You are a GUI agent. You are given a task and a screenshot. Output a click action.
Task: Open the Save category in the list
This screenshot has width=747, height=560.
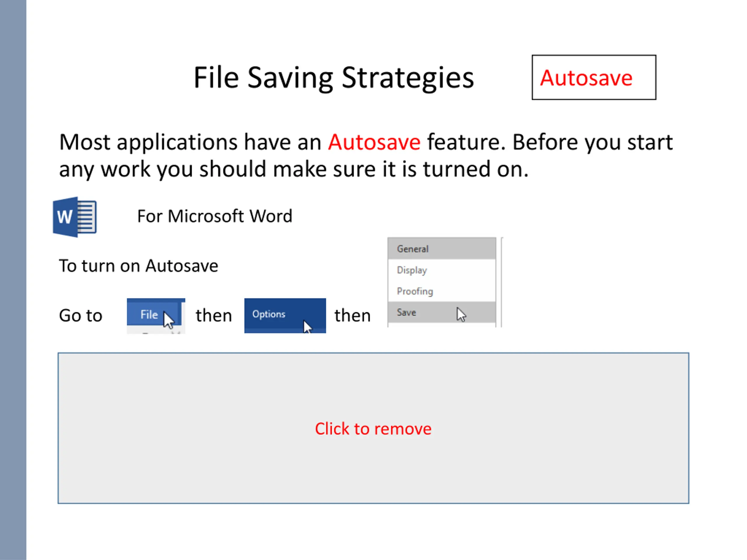(406, 313)
